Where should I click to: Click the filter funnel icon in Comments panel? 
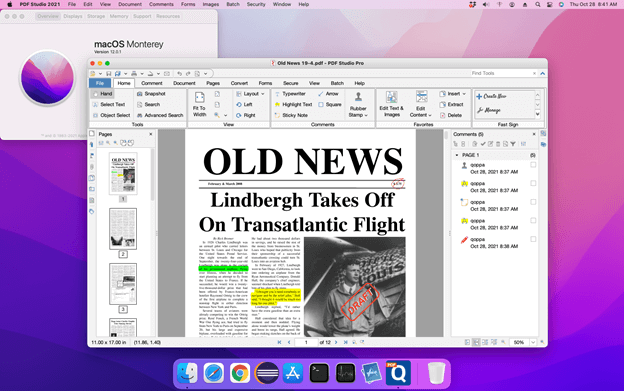tap(513, 144)
